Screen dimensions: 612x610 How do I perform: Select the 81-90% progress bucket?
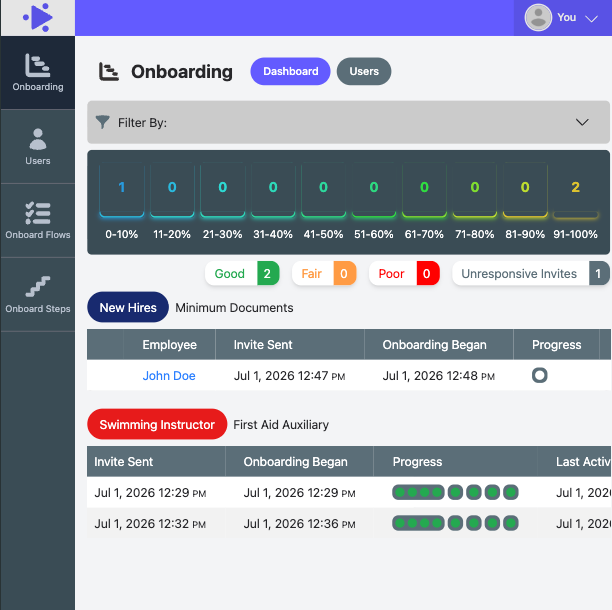point(525,202)
